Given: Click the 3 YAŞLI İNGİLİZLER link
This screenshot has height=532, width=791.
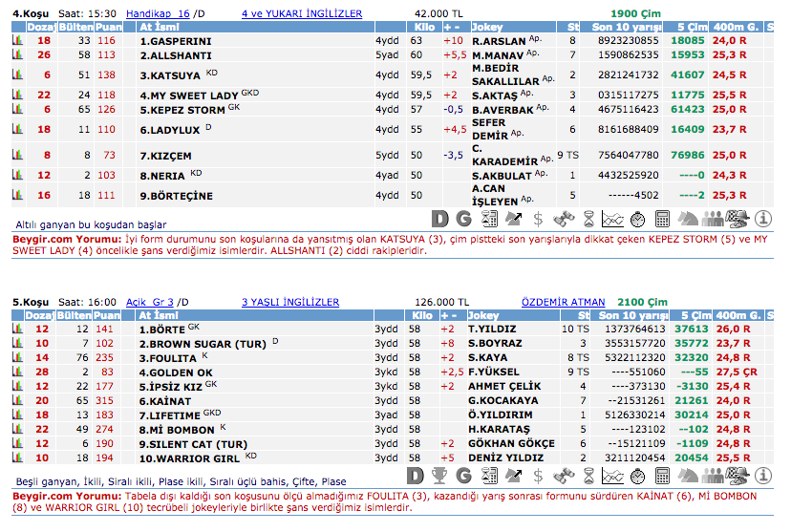Looking at the screenshot, I should 289,303.
